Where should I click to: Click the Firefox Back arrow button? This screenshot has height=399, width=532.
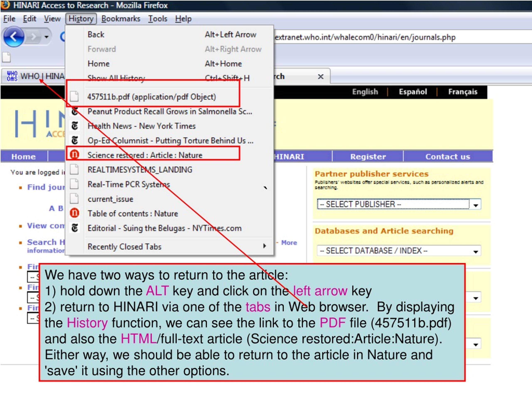click(x=14, y=37)
